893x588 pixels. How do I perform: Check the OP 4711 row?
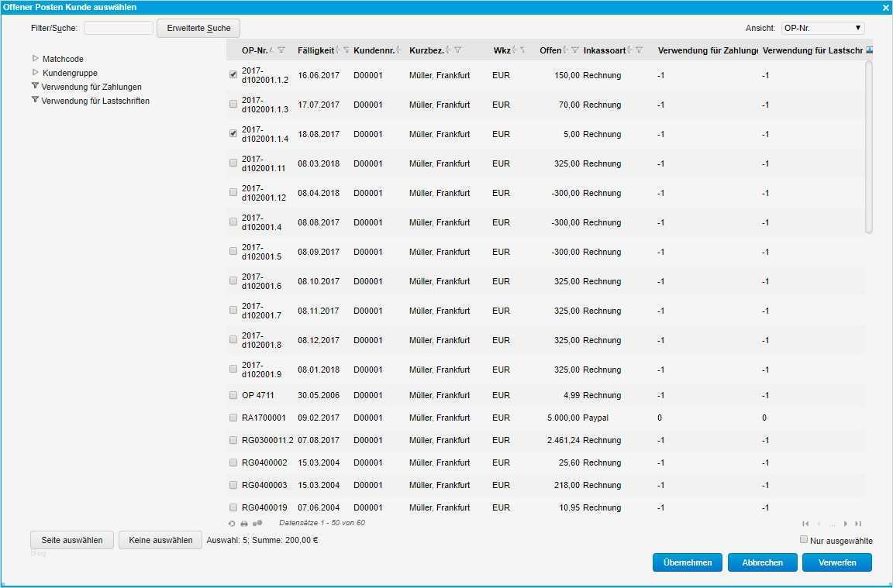[x=233, y=395]
